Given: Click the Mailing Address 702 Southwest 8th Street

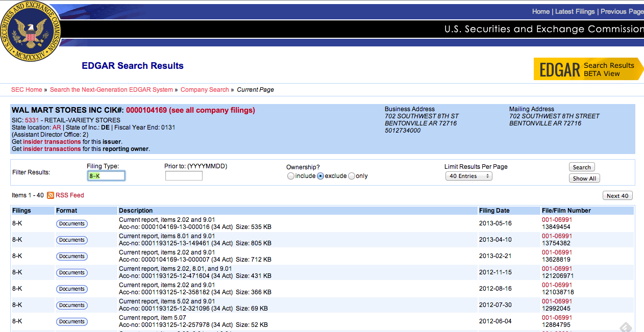Looking at the screenshot, I should tap(554, 116).
